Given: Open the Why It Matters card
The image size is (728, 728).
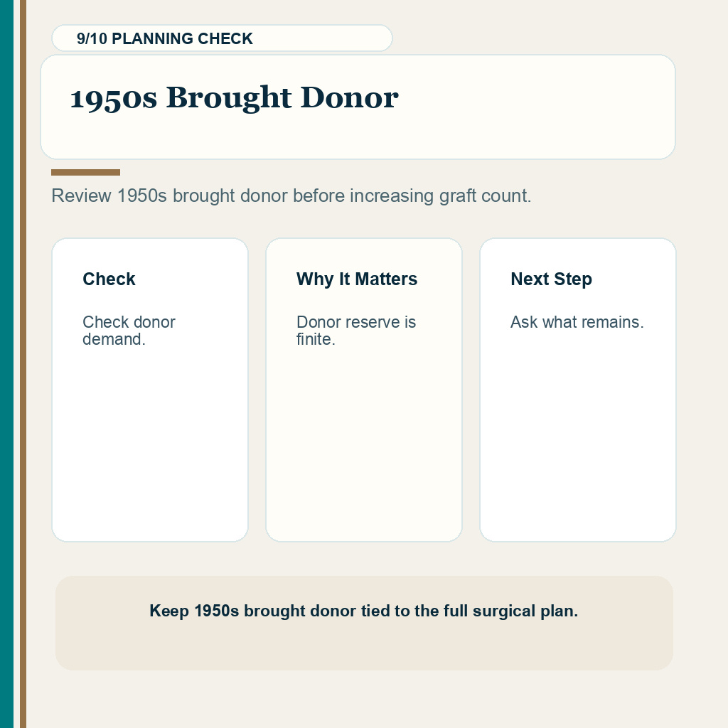Looking at the screenshot, I should (x=364, y=390).
